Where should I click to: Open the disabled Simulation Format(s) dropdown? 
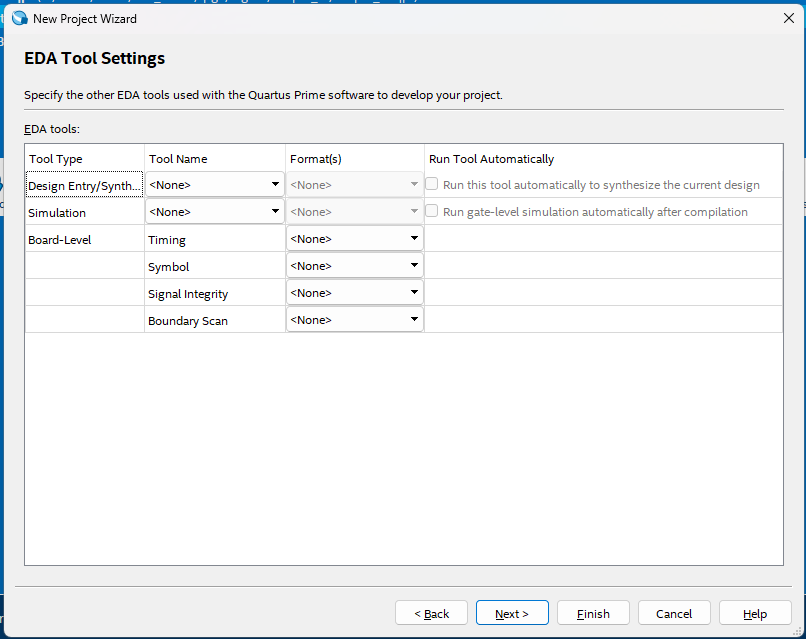click(355, 211)
